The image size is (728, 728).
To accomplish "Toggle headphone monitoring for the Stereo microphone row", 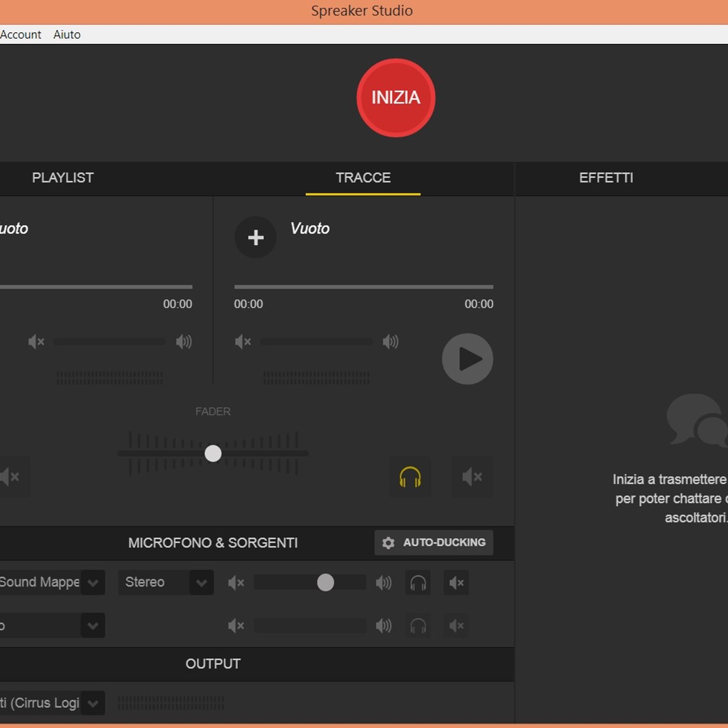I will point(418,583).
